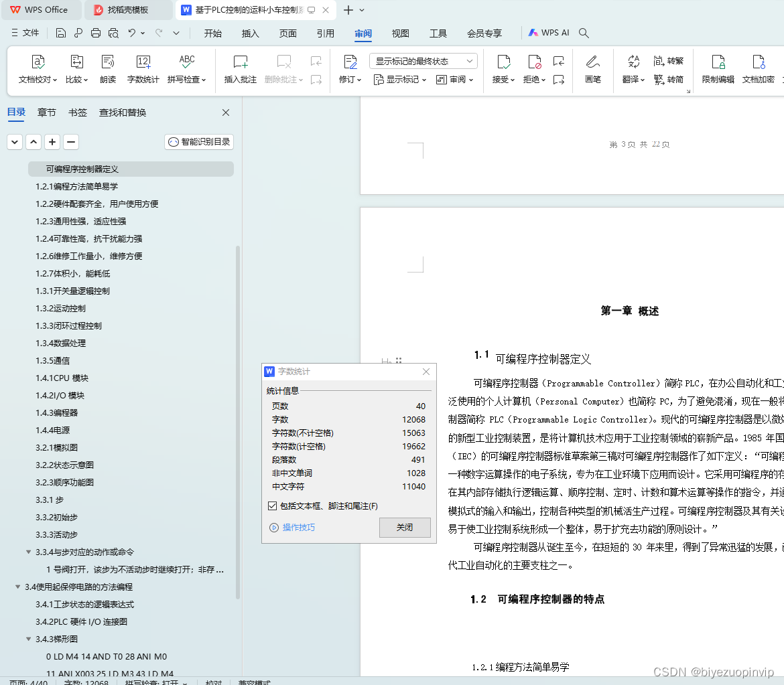Open the 页面 ribbon tab
The height and width of the screenshot is (685, 784).
click(288, 33)
